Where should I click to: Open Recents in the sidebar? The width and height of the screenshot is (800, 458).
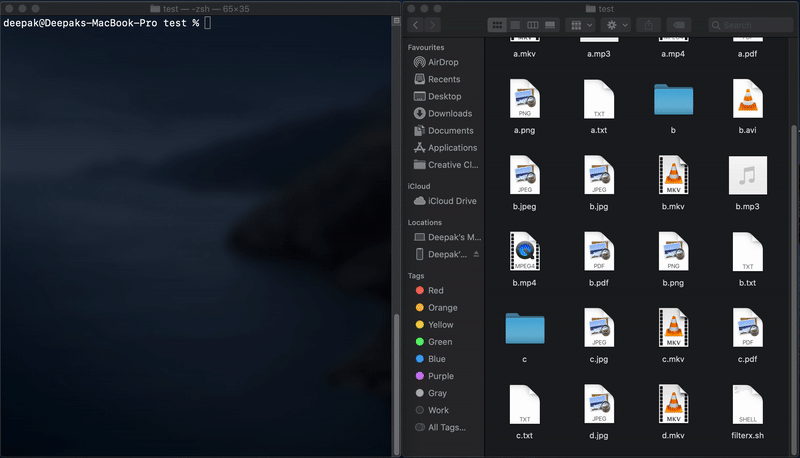444,79
